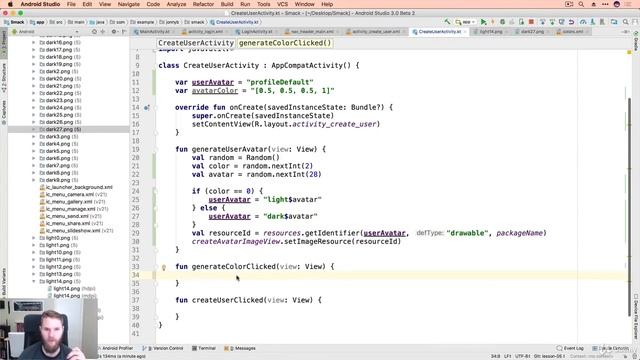The image size is (640, 360).
Task: Click the Git branch status bar entry
Action: [549, 356]
